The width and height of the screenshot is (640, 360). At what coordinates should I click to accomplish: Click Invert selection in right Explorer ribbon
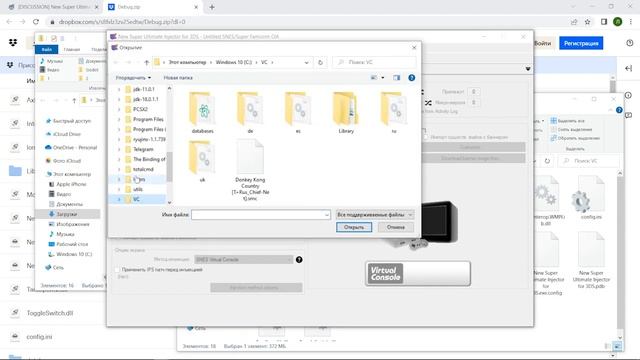(x=575, y=138)
